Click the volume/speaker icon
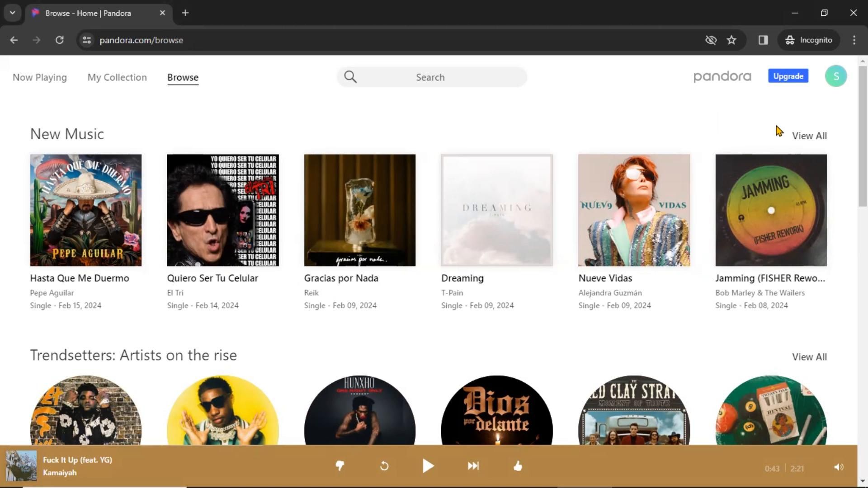 [839, 467]
